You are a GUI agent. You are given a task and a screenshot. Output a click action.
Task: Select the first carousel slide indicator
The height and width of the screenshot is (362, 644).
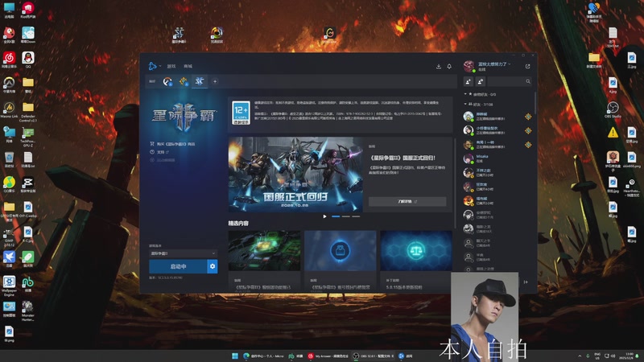pos(336,216)
